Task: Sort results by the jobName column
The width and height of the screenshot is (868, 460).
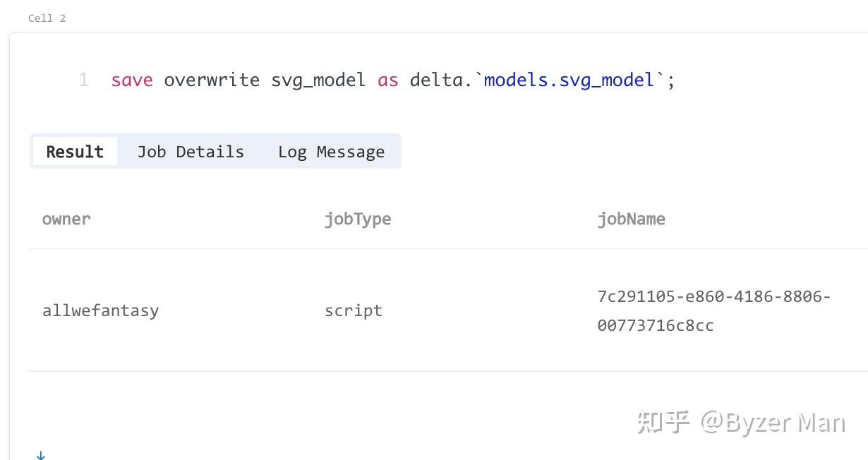Action: click(x=632, y=219)
